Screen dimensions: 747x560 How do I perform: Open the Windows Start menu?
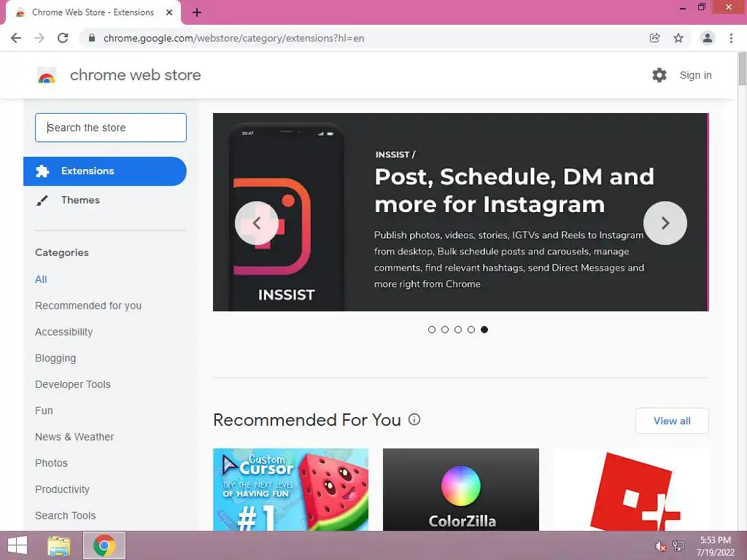point(18,545)
